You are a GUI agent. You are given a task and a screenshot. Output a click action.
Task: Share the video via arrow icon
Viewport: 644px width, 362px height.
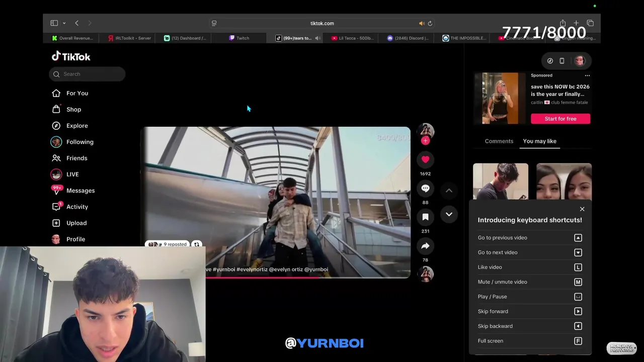[425, 246]
